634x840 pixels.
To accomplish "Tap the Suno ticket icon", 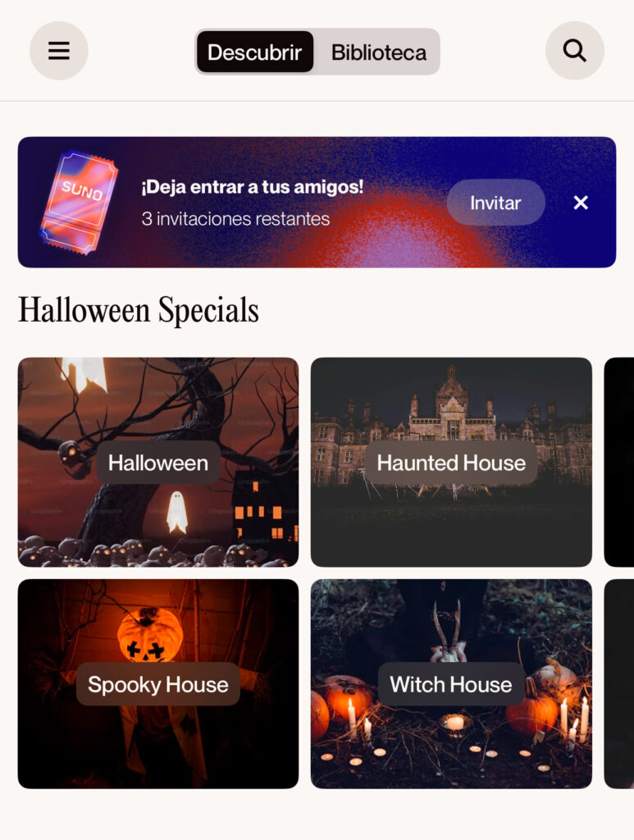I will tap(80, 203).
